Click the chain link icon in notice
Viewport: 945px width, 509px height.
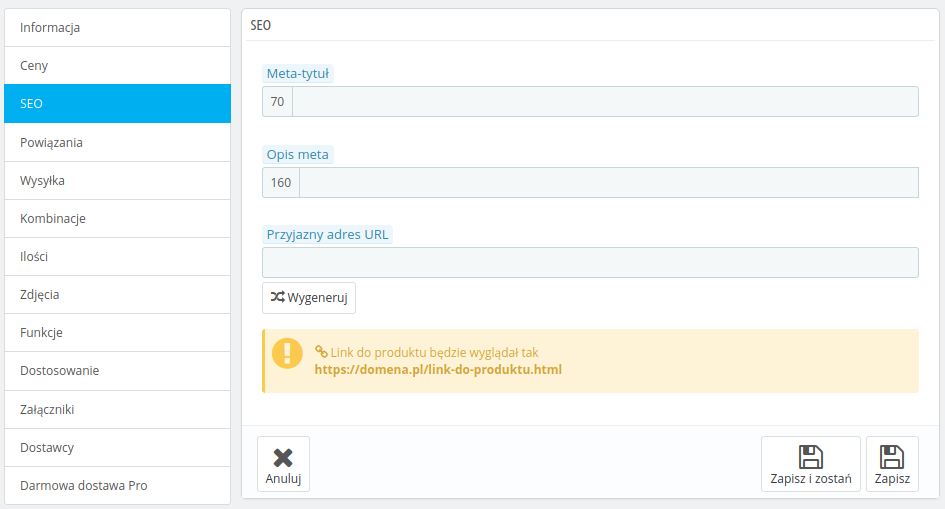point(321,352)
